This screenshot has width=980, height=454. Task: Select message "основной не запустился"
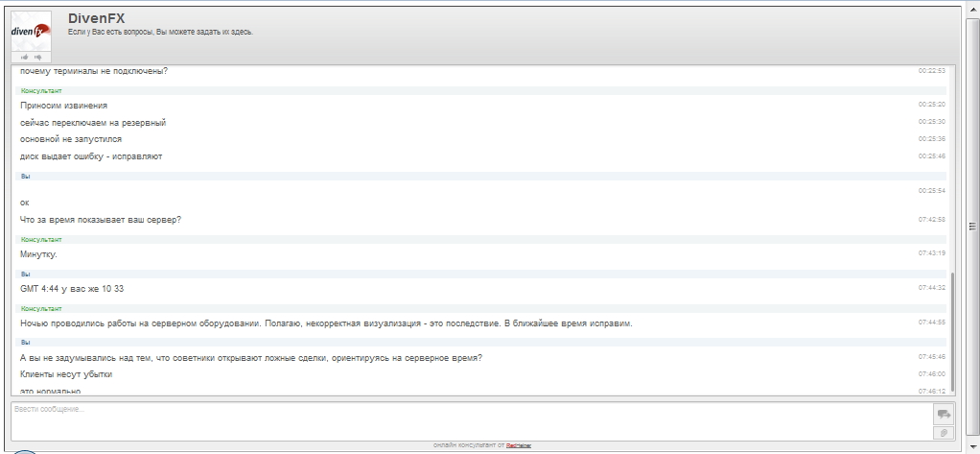click(71, 139)
